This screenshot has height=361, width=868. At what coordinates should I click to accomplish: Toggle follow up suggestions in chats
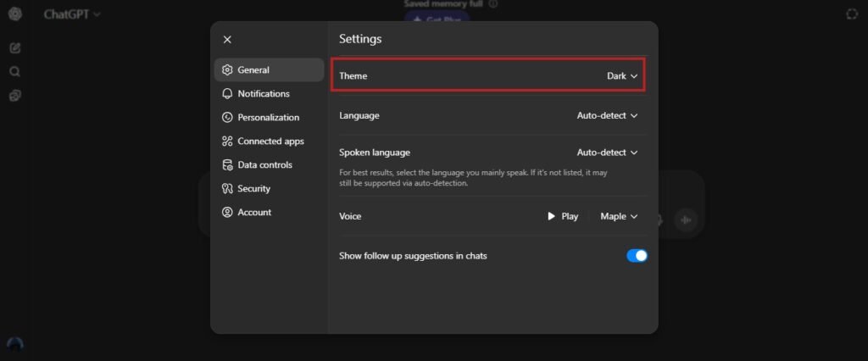click(637, 256)
